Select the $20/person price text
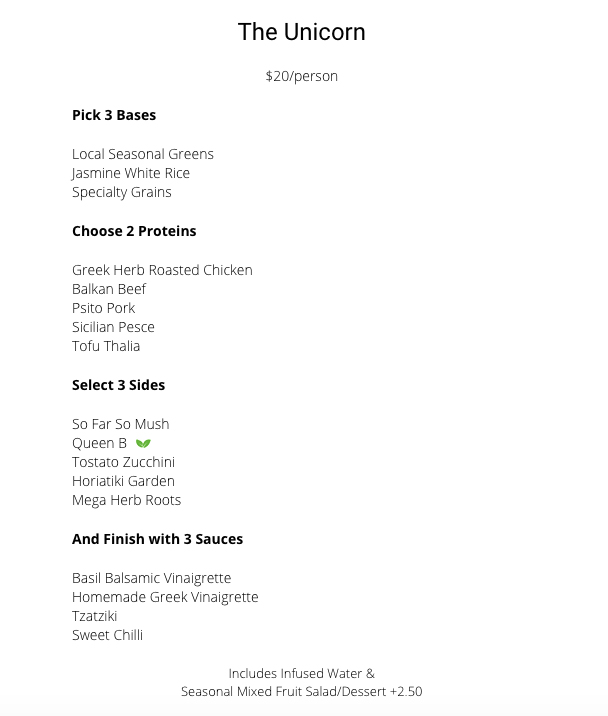The image size is (608, 716). (301, 76)
